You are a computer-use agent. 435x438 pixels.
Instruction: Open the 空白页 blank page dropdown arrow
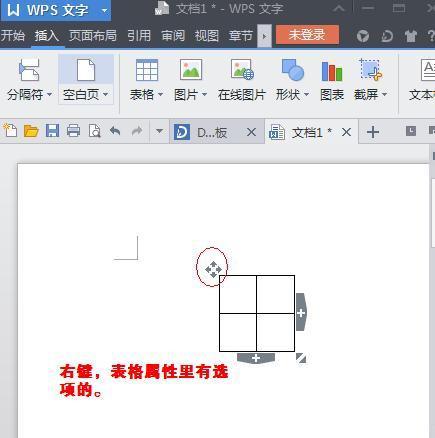pyautogui.click(x=105, y=95)
